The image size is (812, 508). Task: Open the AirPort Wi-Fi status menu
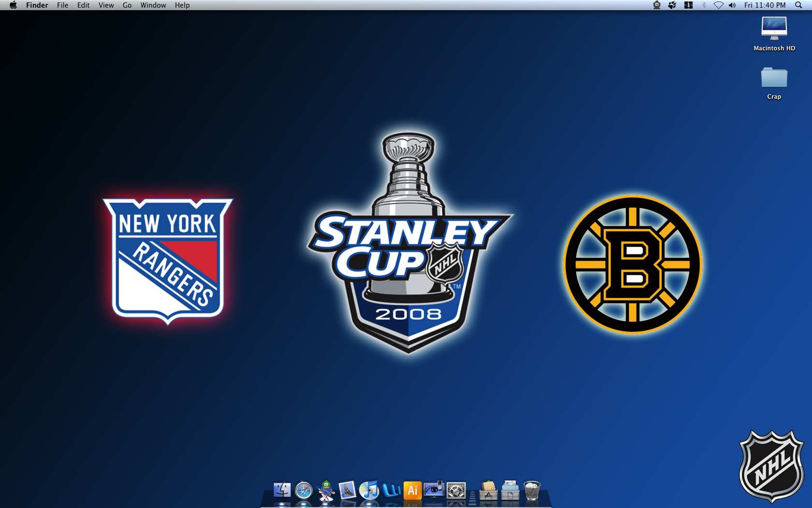tap(719, 5)
